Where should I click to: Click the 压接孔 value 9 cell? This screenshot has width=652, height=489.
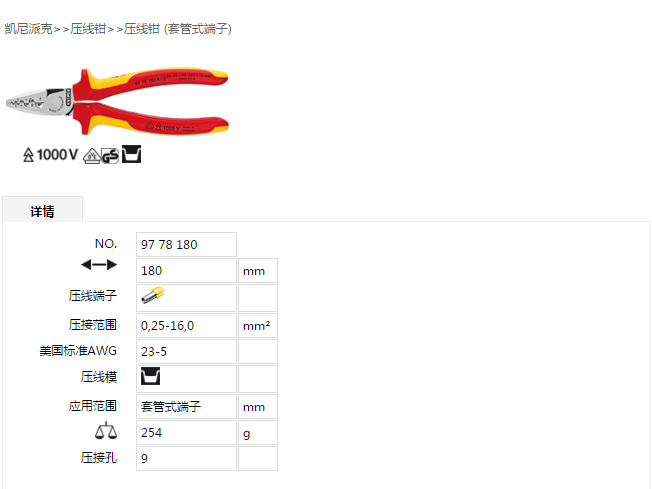(186, 459)
